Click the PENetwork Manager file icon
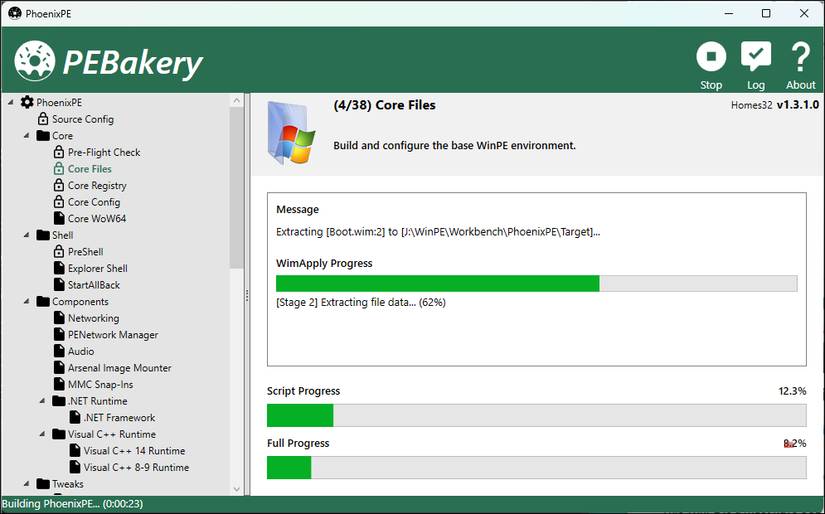The height and width of the screenshot is (514, 825). (59, 335)
